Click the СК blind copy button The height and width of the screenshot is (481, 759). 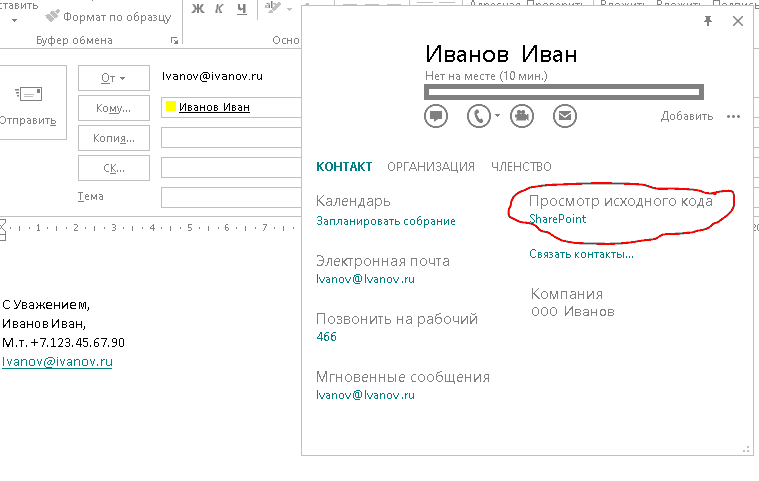pyautogui.click(x=114, y=168)
